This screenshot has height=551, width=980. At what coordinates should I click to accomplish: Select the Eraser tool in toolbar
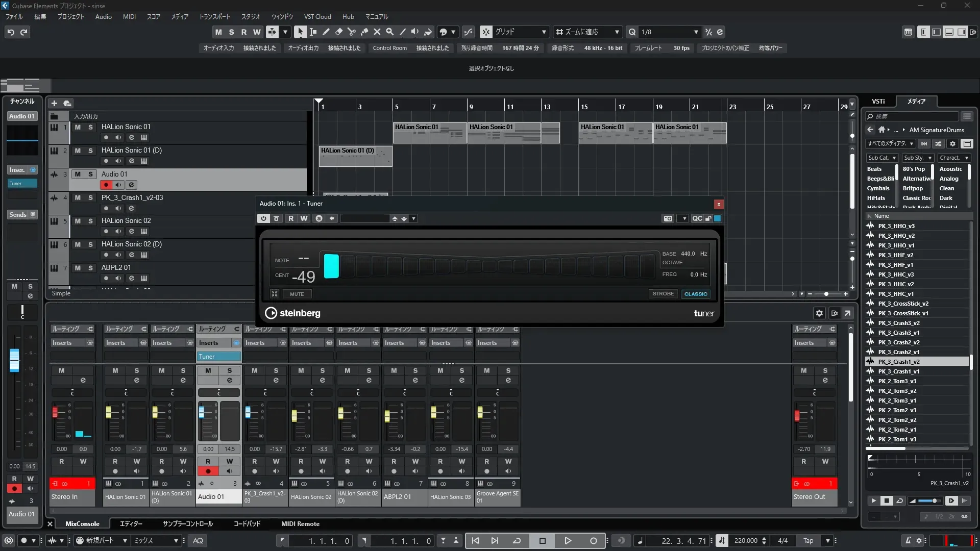click(339, 32)
